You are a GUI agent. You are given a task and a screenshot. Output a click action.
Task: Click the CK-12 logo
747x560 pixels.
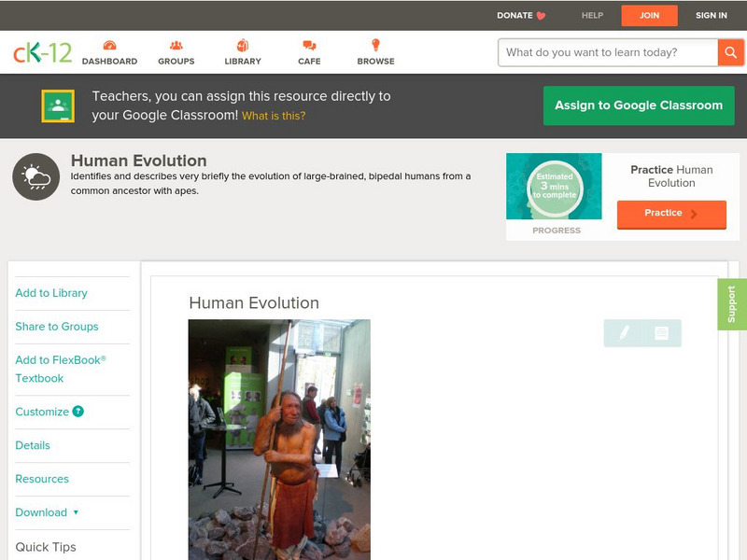(x=42, y=52)
